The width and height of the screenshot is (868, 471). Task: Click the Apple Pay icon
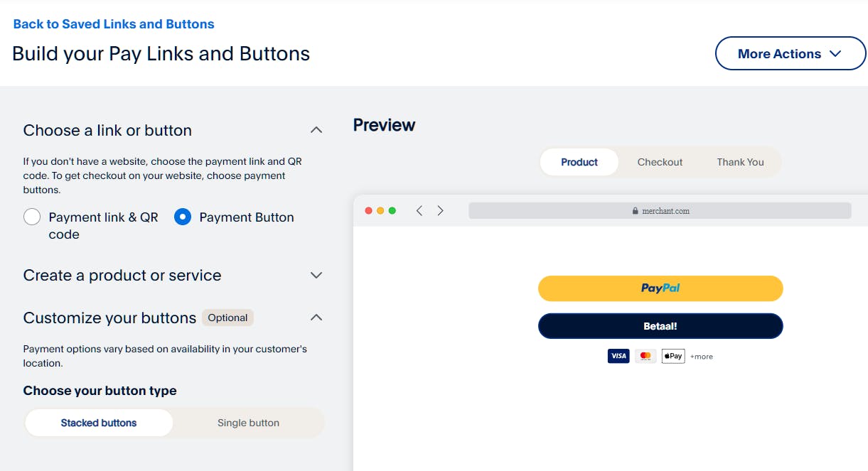(673, 356)
